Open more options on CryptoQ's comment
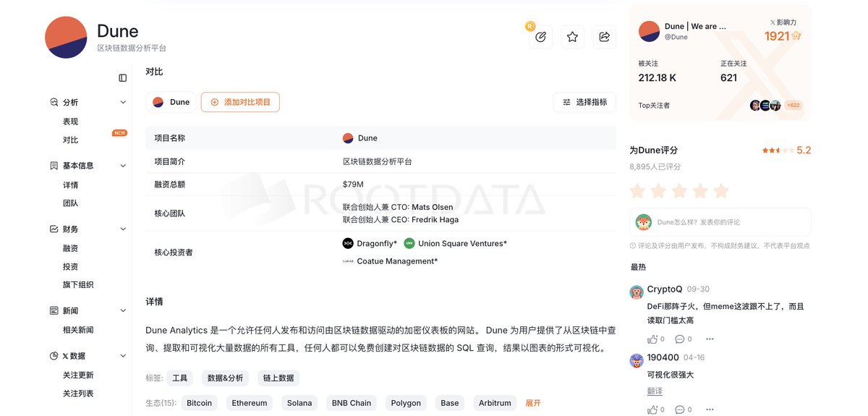The image size is (868, 416). click(710, 339)
